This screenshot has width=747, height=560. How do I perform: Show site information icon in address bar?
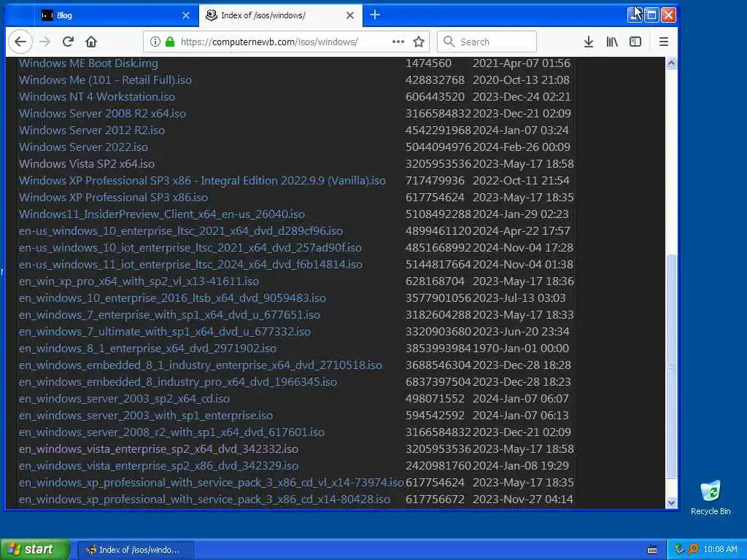coord(155,42)
